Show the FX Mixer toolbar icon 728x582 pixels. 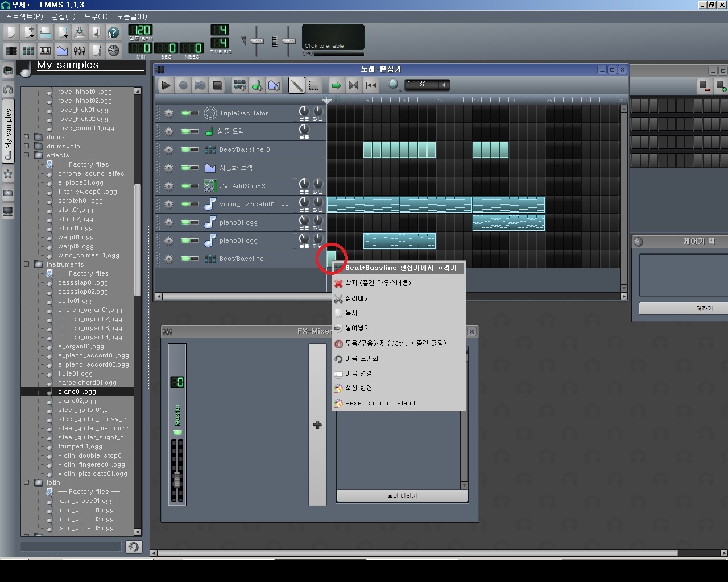coord(79,51)
